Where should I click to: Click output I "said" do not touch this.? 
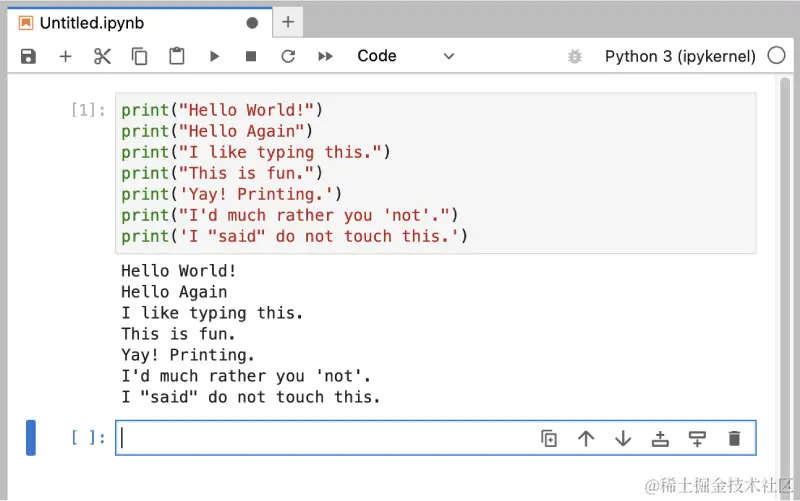(x=251, y=397)
